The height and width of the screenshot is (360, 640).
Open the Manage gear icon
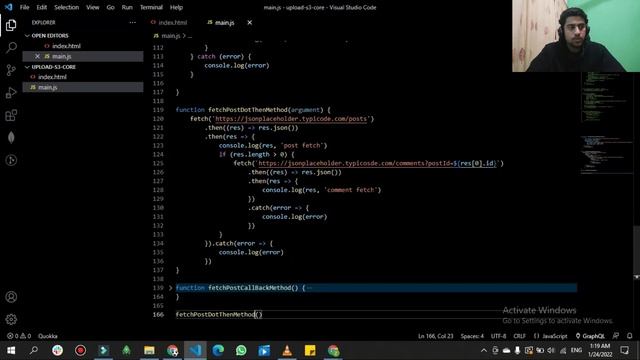point(11,319)
